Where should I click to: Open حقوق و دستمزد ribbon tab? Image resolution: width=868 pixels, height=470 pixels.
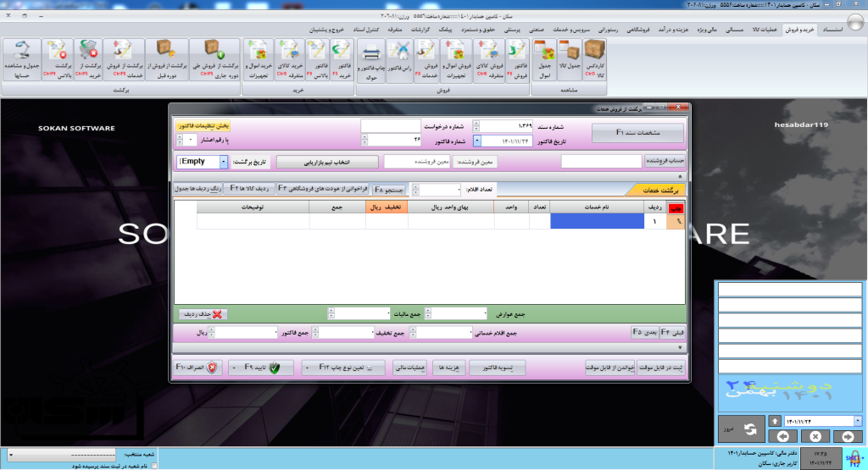tap(478, 30)
